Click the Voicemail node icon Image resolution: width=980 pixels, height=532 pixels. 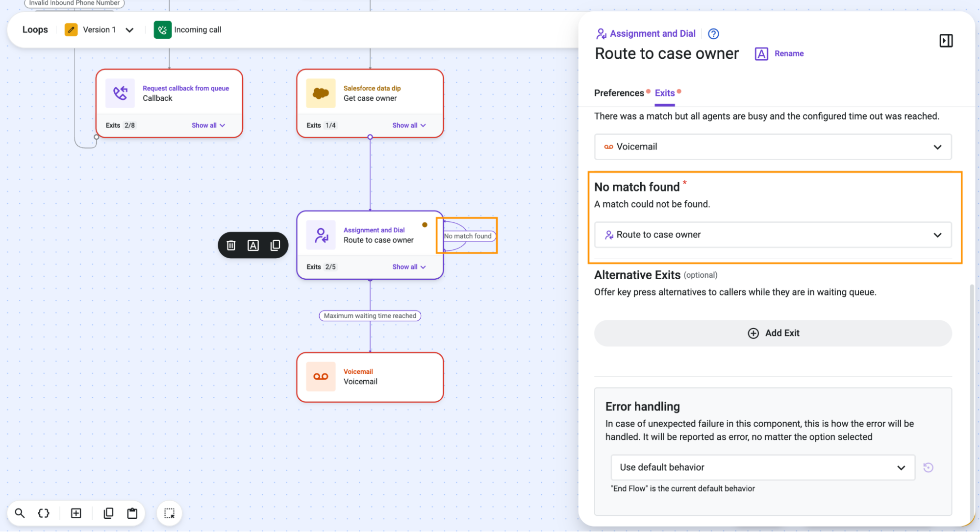click(321, 376)
